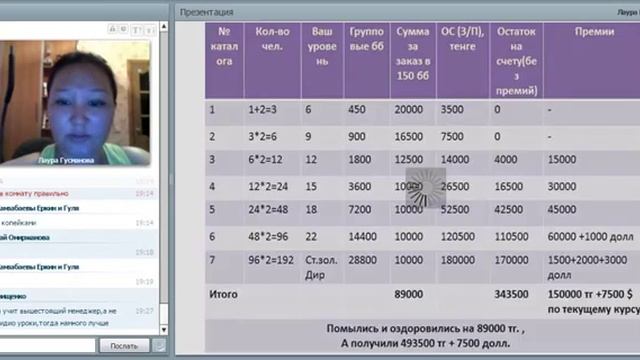Click the group points value 7200

point(360,209)
